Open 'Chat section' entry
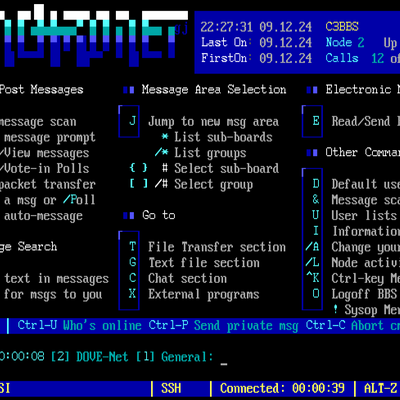 coord(187,278)
